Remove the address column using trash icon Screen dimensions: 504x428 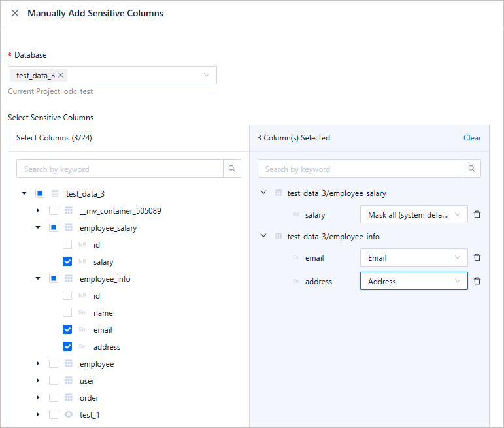477,281
